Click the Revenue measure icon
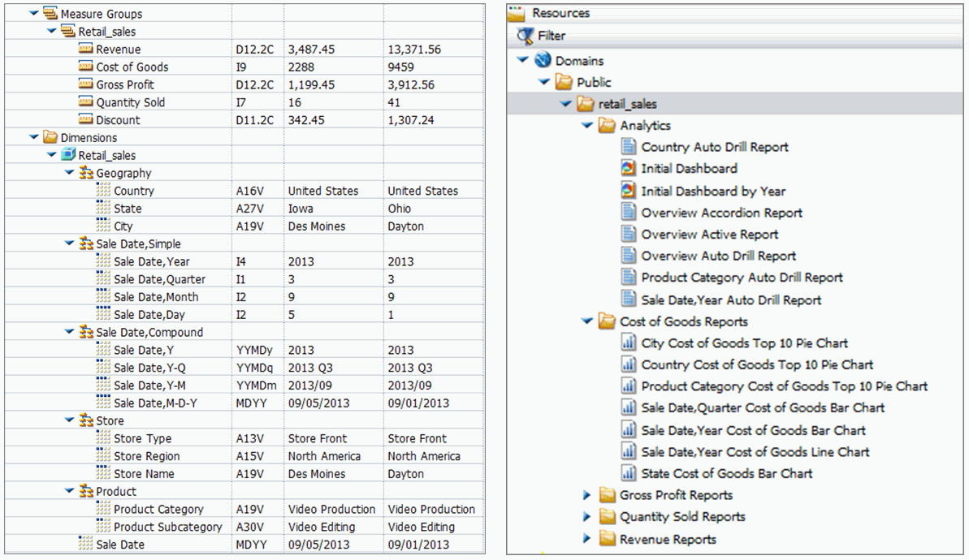This screenshot has width=969, height=560. point(86,49)
